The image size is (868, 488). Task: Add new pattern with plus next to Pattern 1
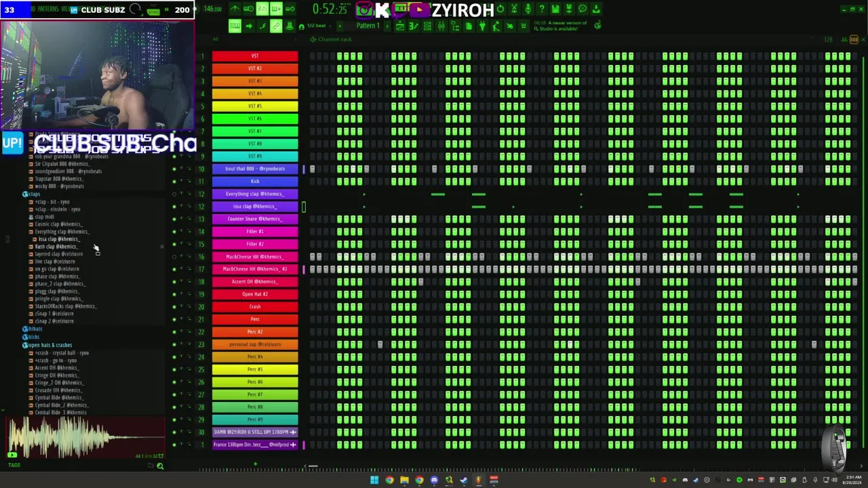click(387, 26)
